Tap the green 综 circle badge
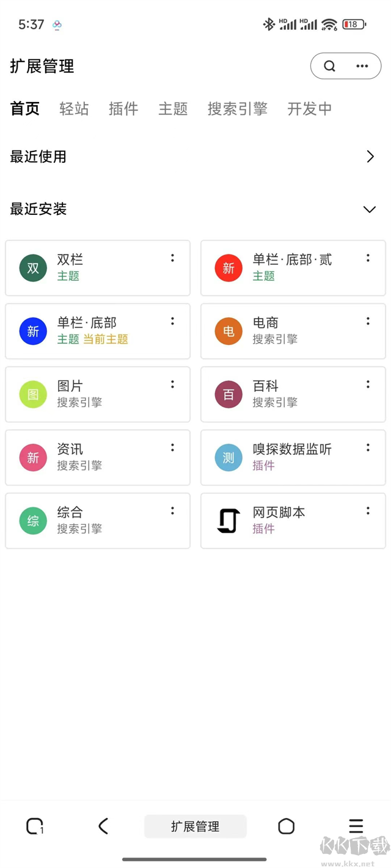The height and width of the screenshot is (868, 391). pos(33,521)
